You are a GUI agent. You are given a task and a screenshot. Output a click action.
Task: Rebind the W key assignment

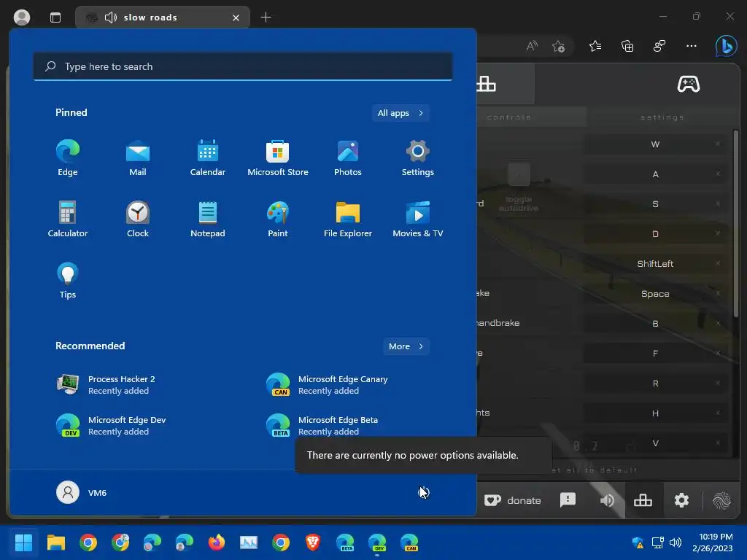(x=656, y=144)
